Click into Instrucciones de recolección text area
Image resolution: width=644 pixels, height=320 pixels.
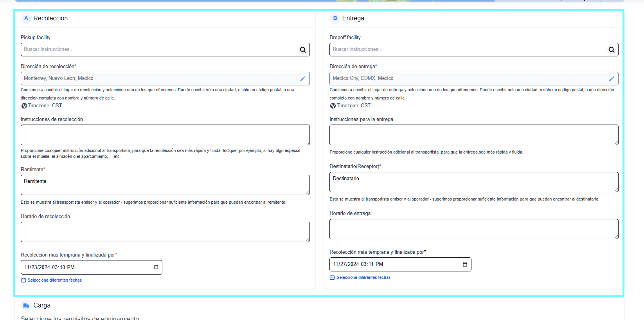165,135
